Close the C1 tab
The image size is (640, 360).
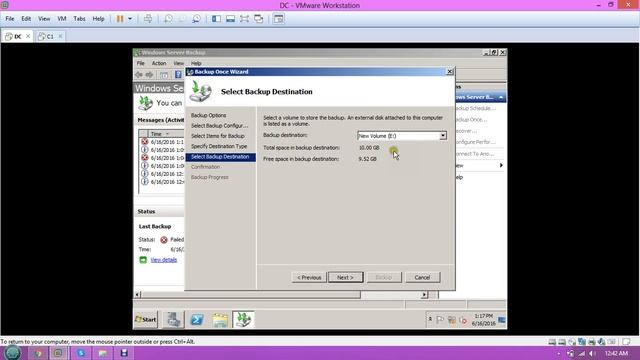pos(60,36)
